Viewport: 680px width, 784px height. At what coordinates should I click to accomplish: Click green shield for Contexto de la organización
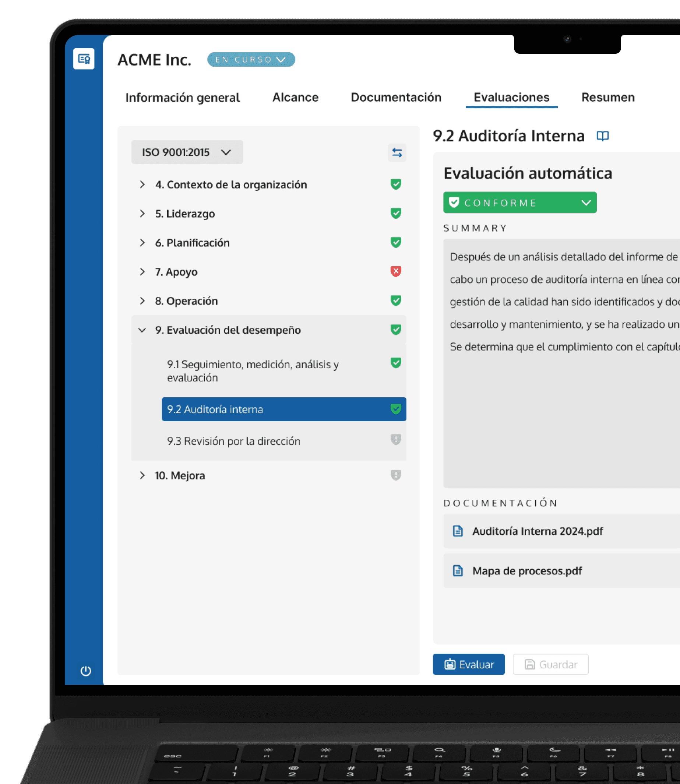(395, 184)
